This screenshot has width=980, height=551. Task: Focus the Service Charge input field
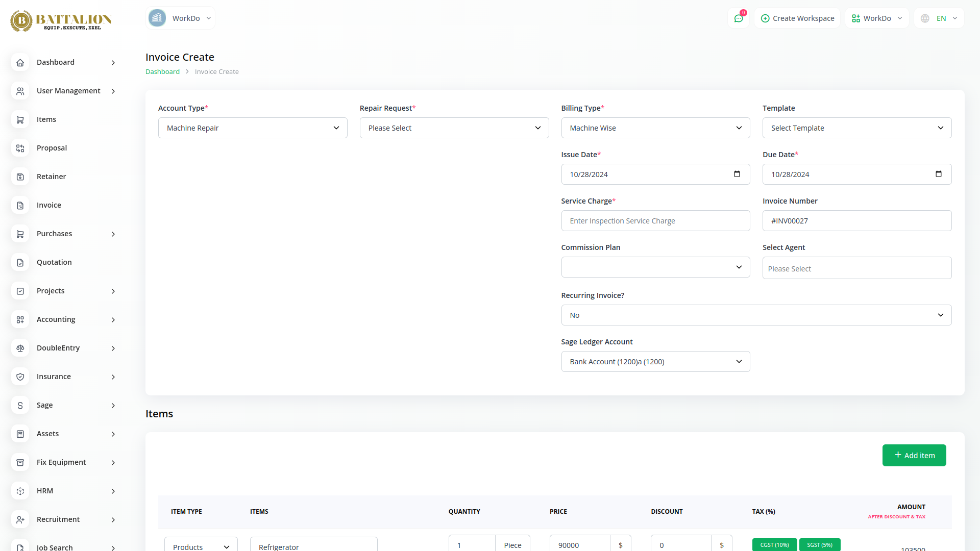655,221
